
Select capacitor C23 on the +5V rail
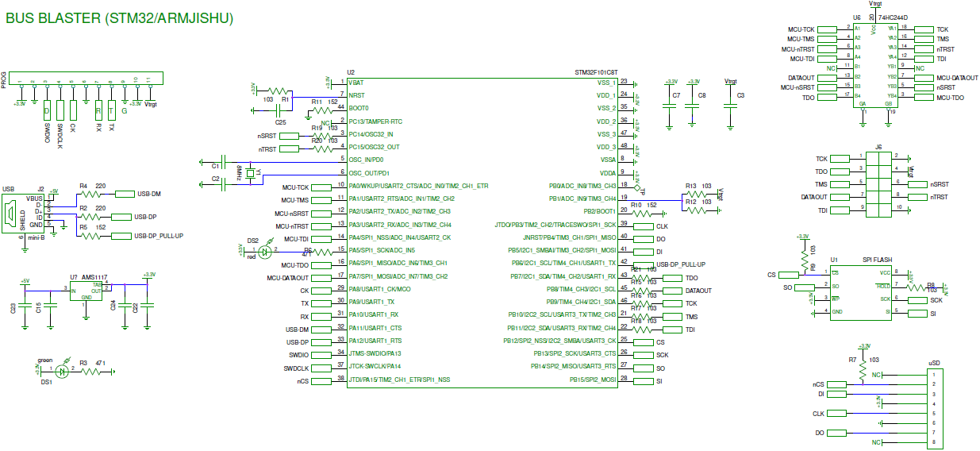25,305
